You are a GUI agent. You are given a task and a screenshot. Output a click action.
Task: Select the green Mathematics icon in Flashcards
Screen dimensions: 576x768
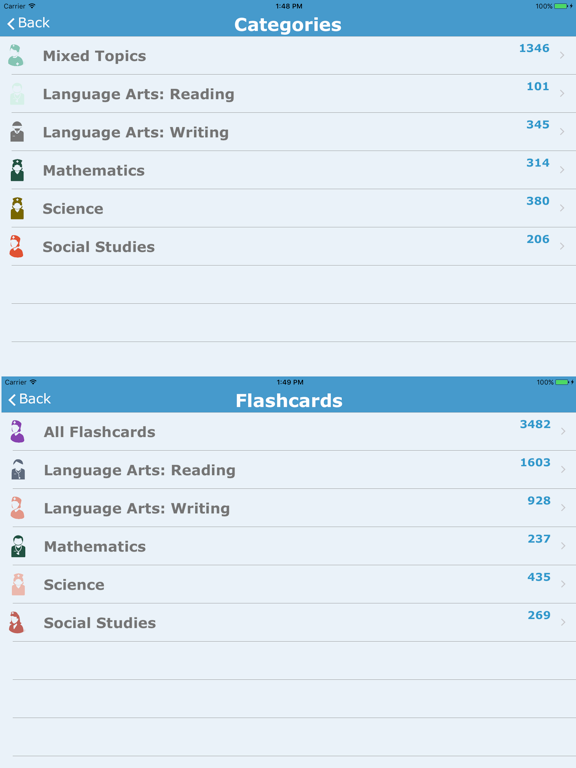pos(18,546)
